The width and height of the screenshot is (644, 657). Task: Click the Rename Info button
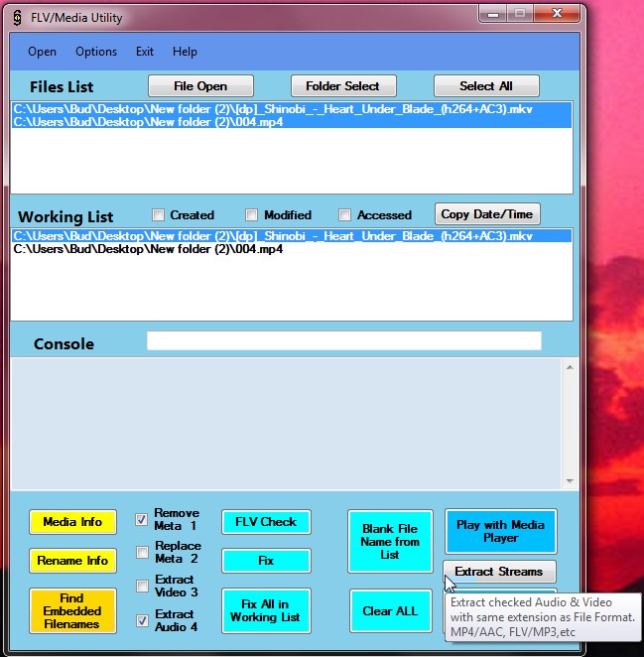pos(72,561)
